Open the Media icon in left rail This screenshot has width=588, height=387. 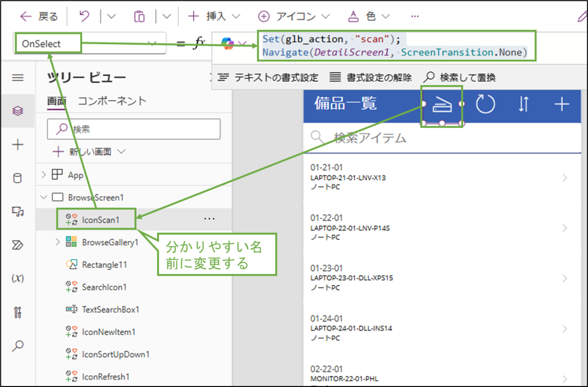click(18, 211)
